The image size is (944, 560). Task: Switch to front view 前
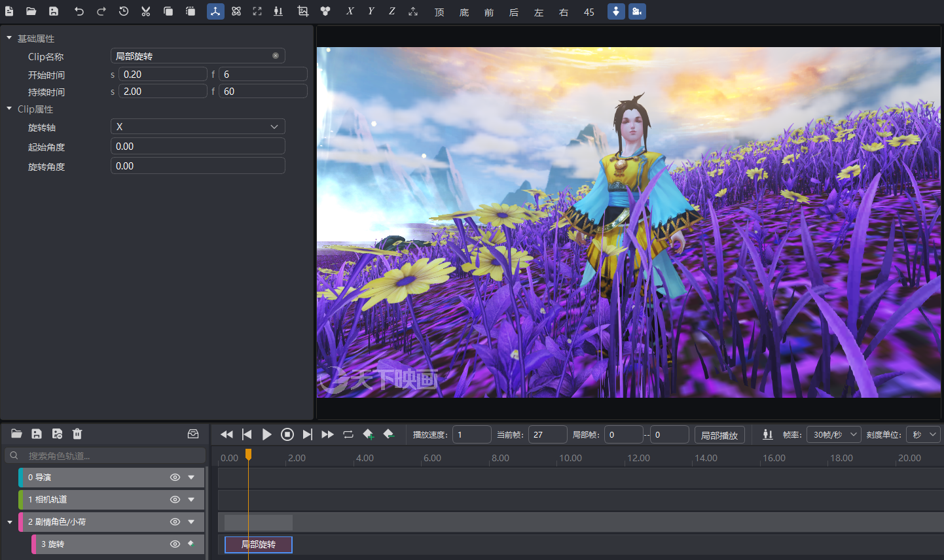click(489, 12)
